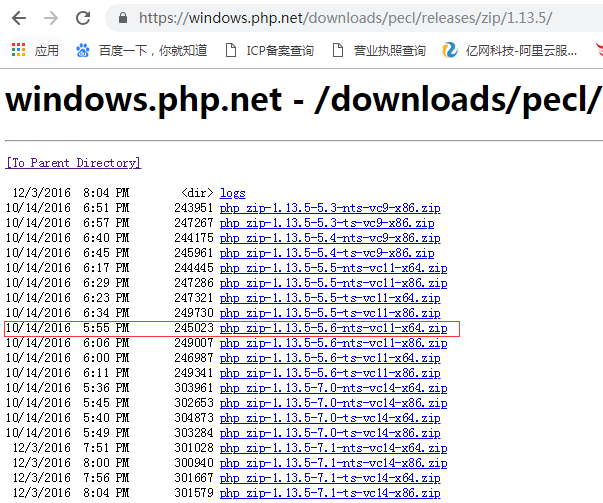603x503 pixels.
Task: Click the file size 249730
Action: point(193,313)
